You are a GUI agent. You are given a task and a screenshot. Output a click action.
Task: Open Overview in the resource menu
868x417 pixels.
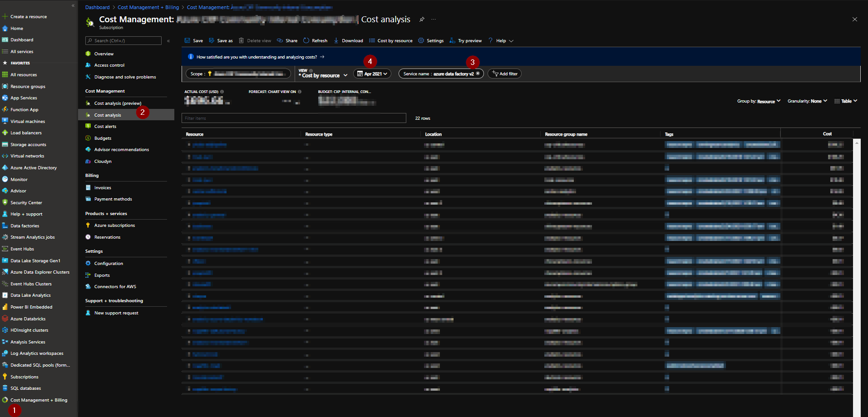pos(104,54)
